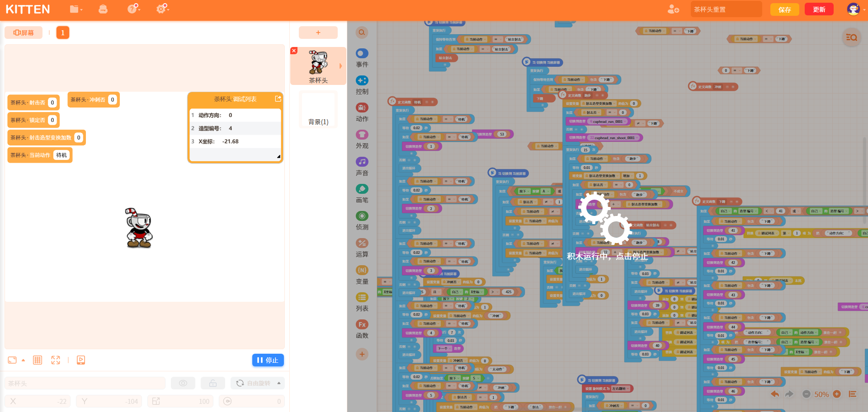Viewport: 868px width, 412px height.
Task: Open the 侦测 block category
Action: 362,221
